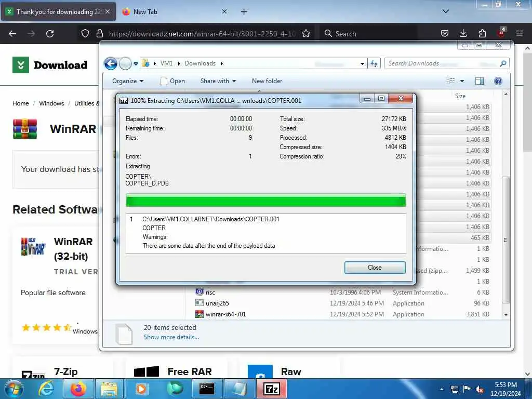Open the Firefox extensions icon
The image size is (532, 399).
click(482, 34)
